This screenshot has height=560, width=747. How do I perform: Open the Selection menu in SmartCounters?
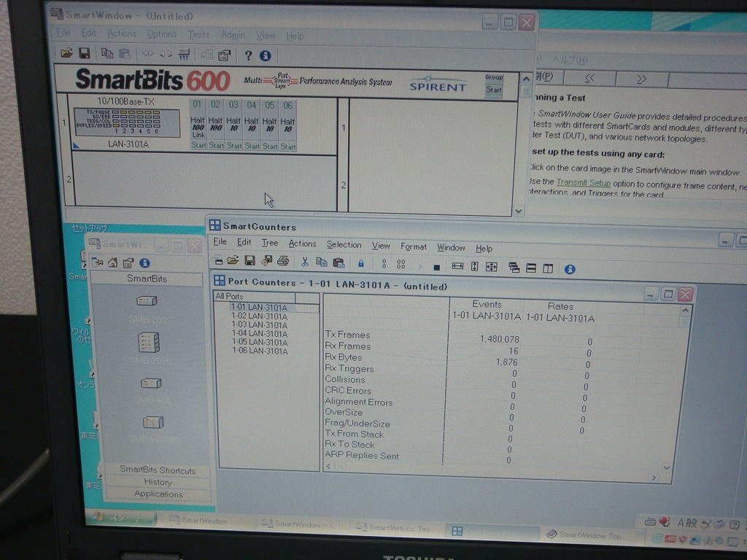pos(344,245)
